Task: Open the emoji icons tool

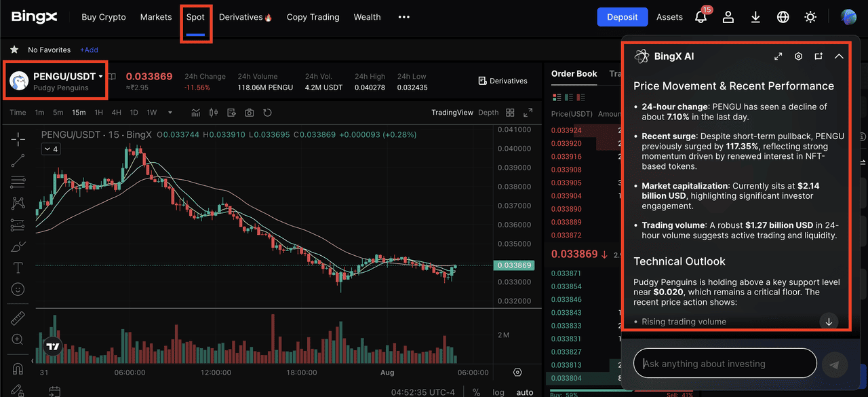Action: click(18, 290)
